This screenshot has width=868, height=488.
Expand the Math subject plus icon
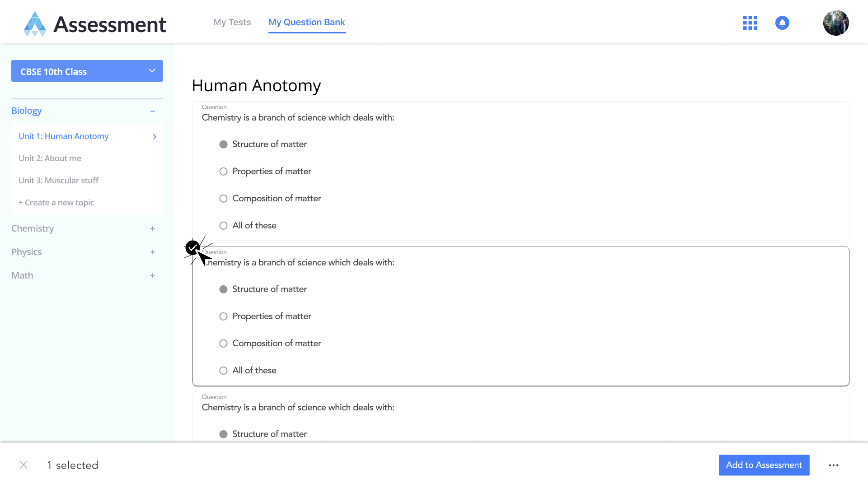(x=153, y=276)
